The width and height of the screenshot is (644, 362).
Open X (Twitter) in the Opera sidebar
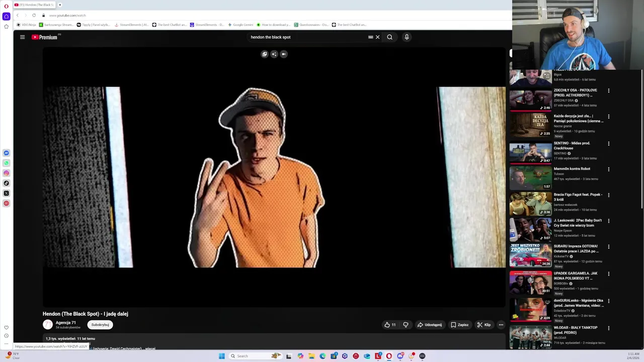pos(6,193)
